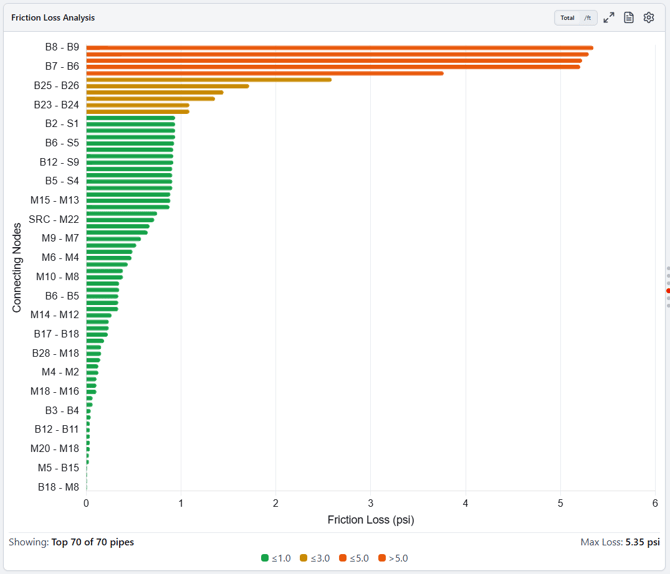The width and height of the screenshot is (670, 574).
Task: Select the B2 - S1 bar
Action: pyautogui.click(x=131, y=124)
